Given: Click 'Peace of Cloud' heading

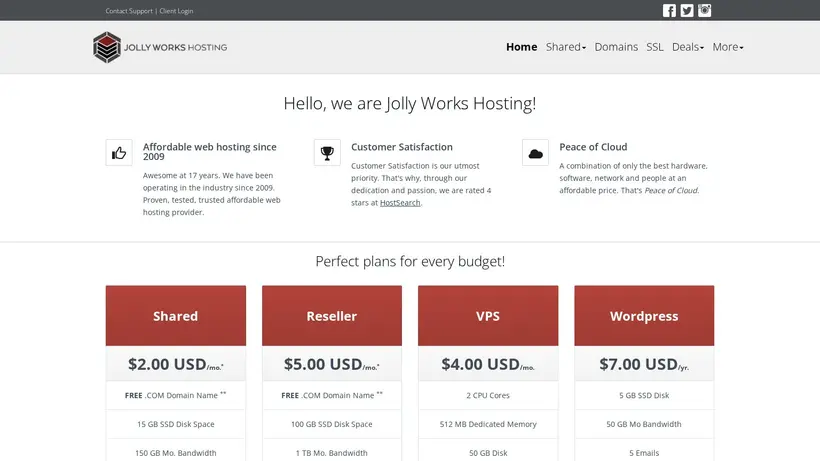Looking at the screenshot, I should (x=593, y=147).
